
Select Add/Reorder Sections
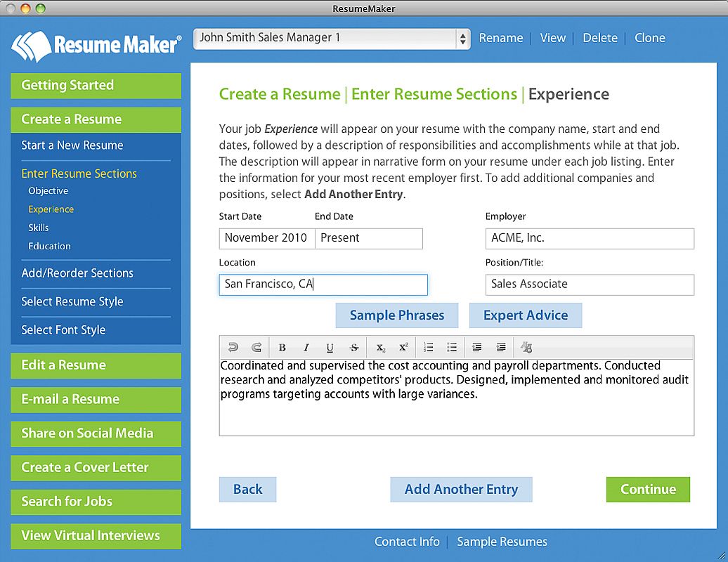click(77, 273)
